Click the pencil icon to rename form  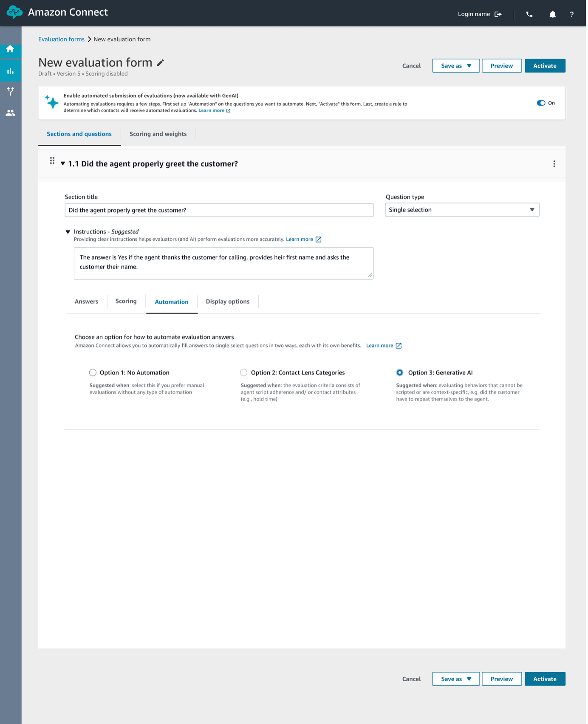pyautogui.click(x=161, y=63)
